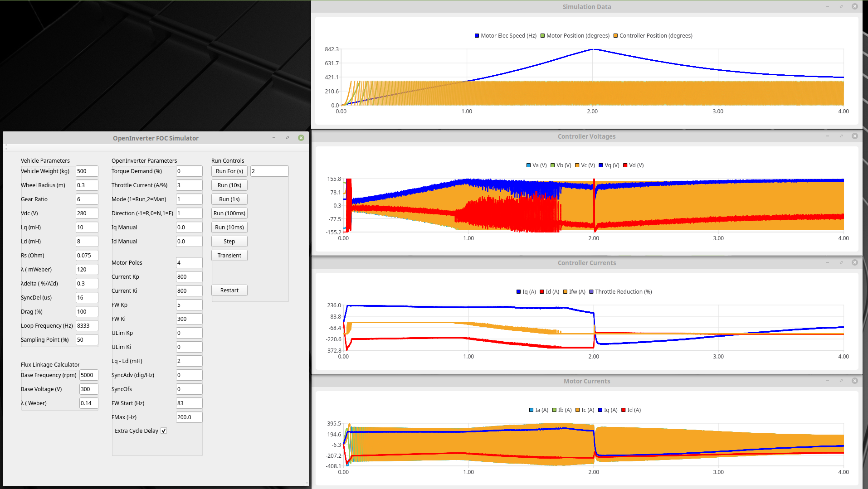
Task: Toggle the Extra Cycle Delay checkbox
Action: (x=164, y=431)
